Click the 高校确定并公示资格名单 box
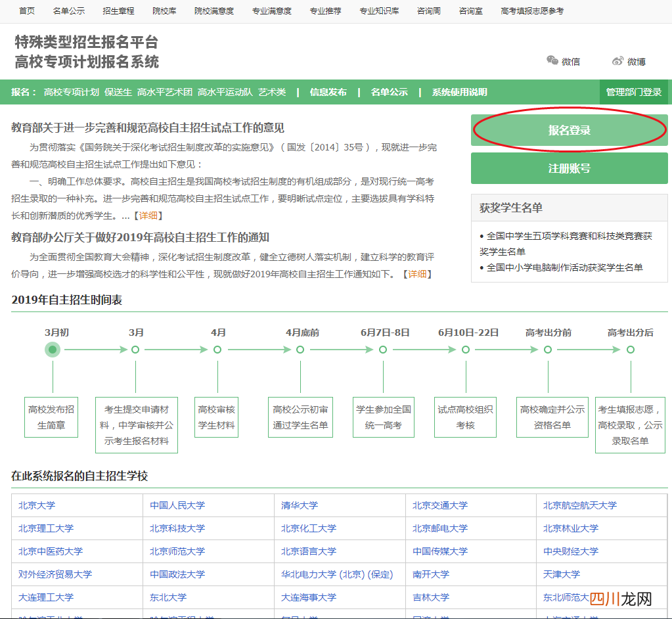This screenshot has height=619, width=672. (552, 417)
